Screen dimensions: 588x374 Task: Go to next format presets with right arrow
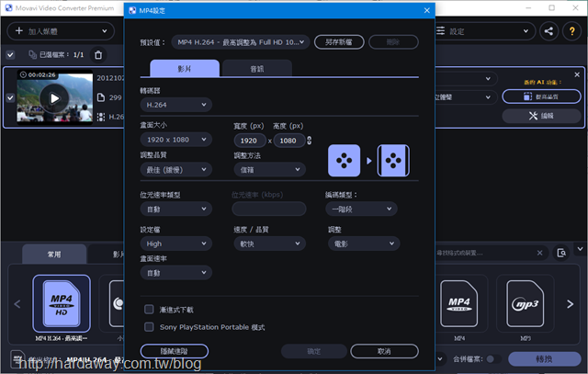point(570,304)
